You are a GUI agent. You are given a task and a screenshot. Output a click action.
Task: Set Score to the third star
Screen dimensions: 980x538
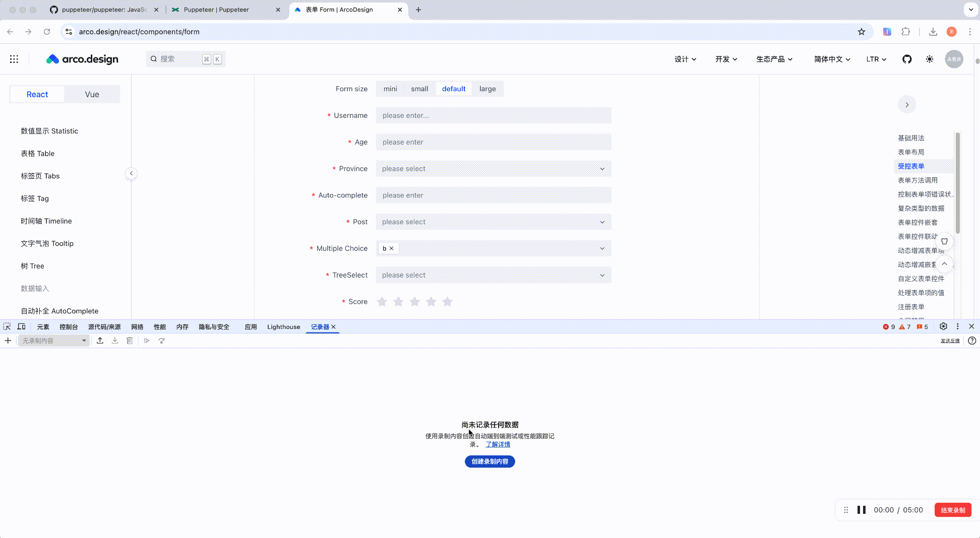(x=414, y=302)
